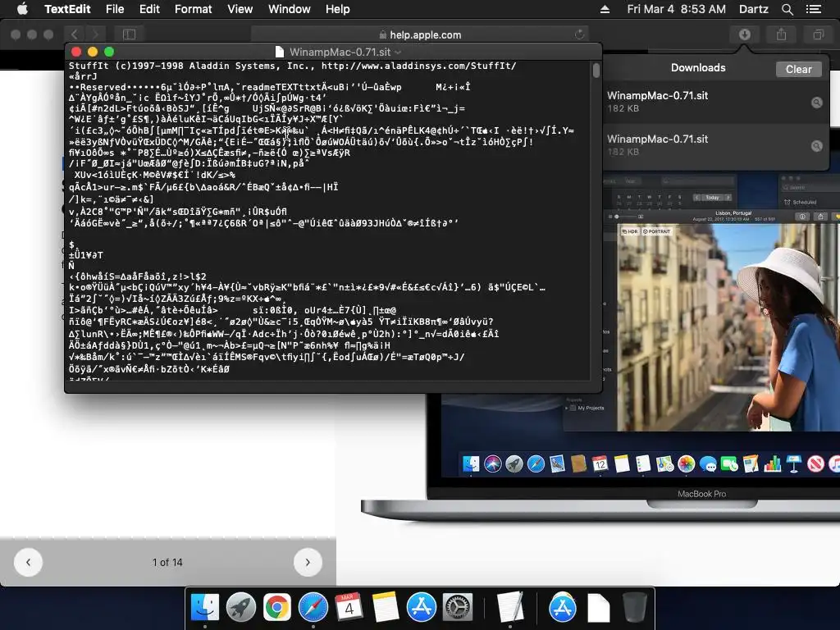
Task: Reveal first WinampMac download in Finder
Action: 816,103
